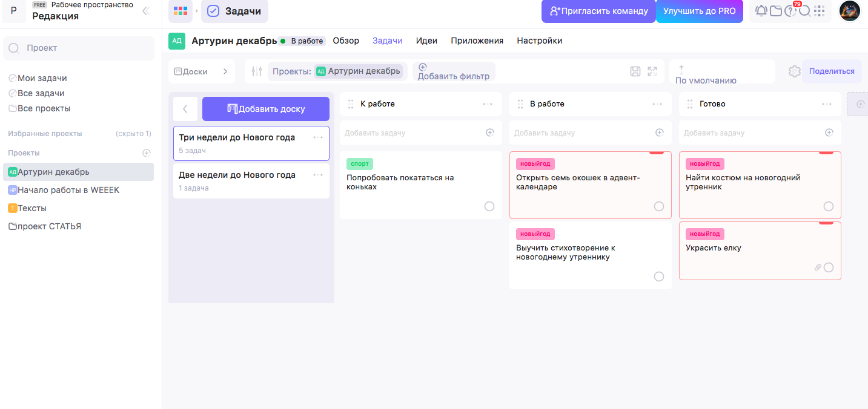Image resolution: width=868 pixels, height=409 pixels.
Task: Click the "Добавить задачу" field in "Готово" column
Action: [x=751, y=133]
